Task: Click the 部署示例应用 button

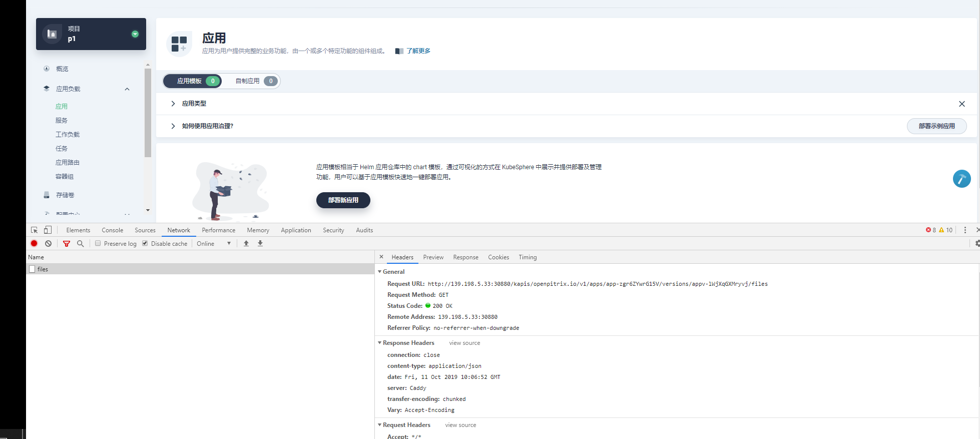Action: [x=936, y=126]
